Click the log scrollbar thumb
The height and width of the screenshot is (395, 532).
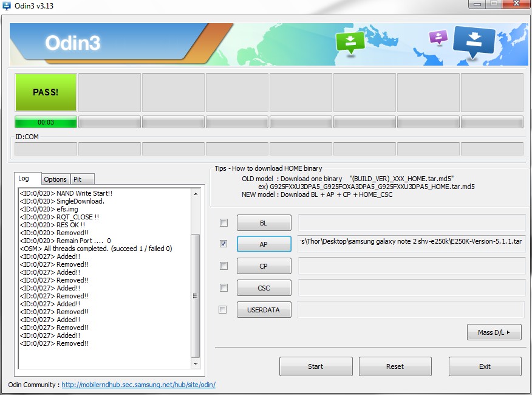[196, 295]
